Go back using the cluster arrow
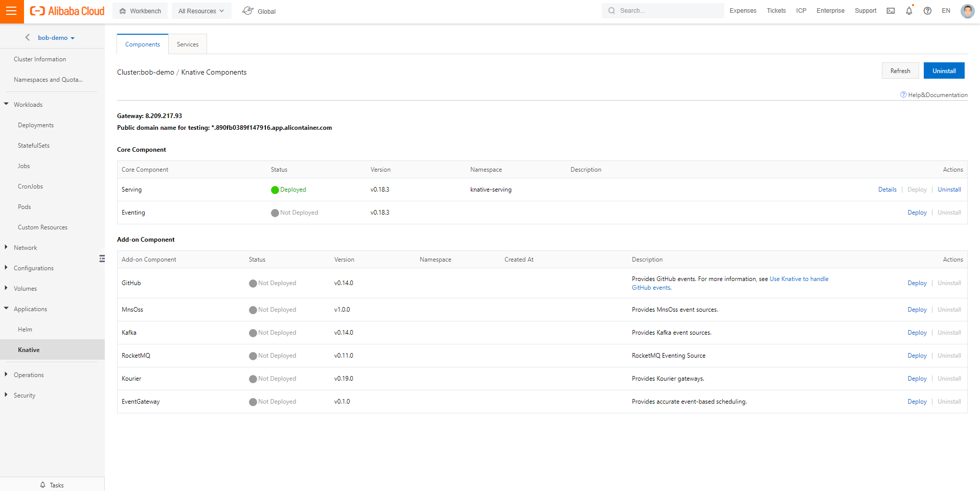980x491 pixels. click(x=28, y=37)
